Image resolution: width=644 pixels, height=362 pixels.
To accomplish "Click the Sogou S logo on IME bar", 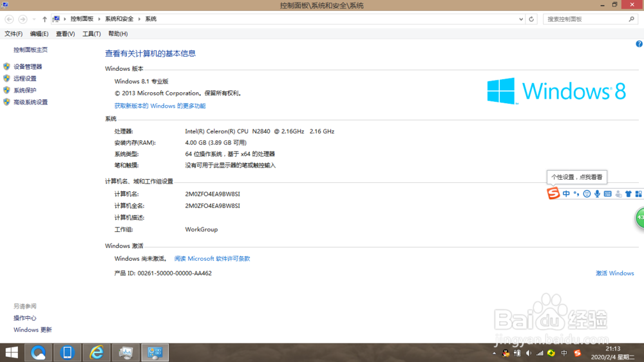I will 553,193.
